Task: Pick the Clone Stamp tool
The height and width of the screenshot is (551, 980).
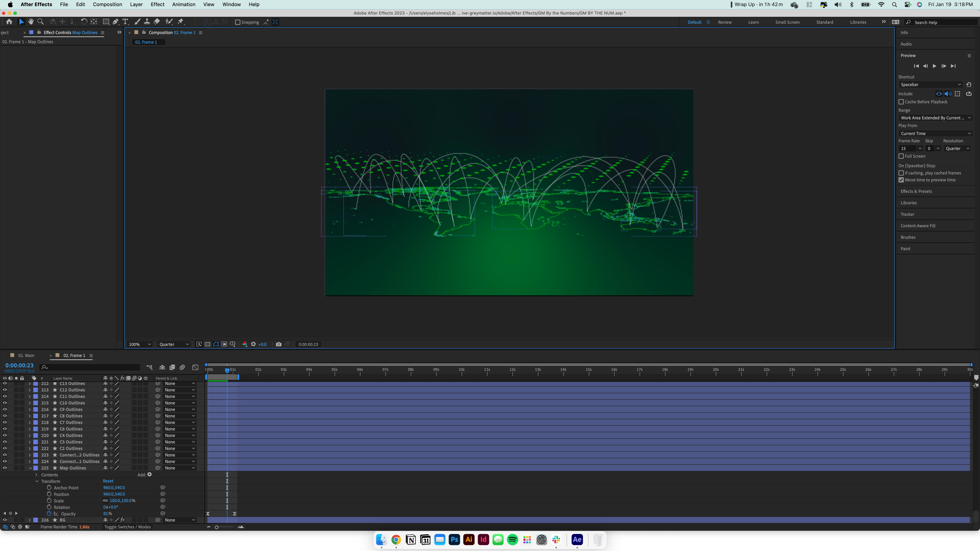Action: point(147,22)
